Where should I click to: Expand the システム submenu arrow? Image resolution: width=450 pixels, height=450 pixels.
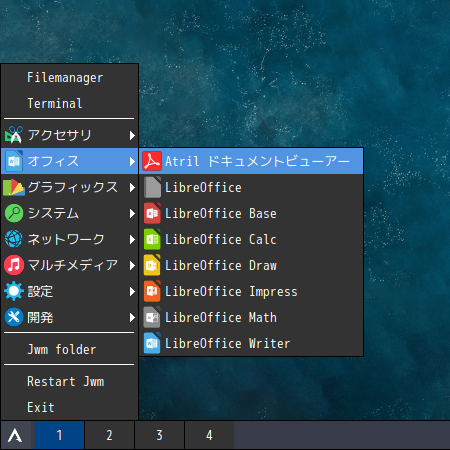coord(132,213)
